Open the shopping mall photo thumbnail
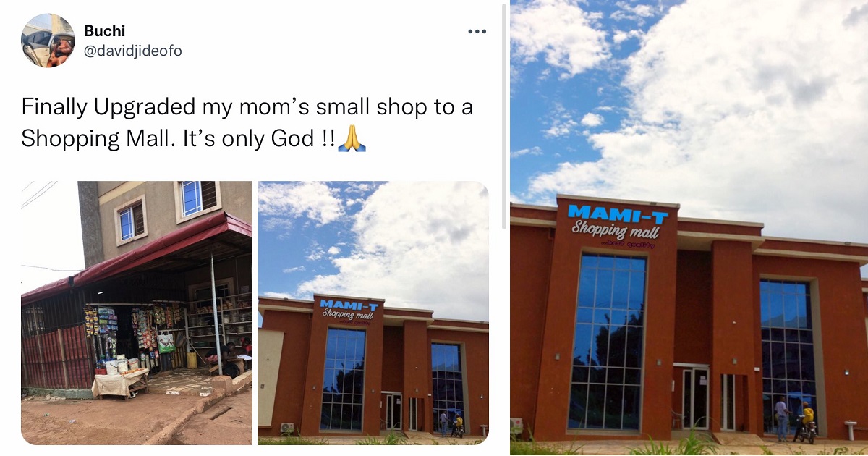This screenshot has width=868, height=456. [x=373, y=313]
